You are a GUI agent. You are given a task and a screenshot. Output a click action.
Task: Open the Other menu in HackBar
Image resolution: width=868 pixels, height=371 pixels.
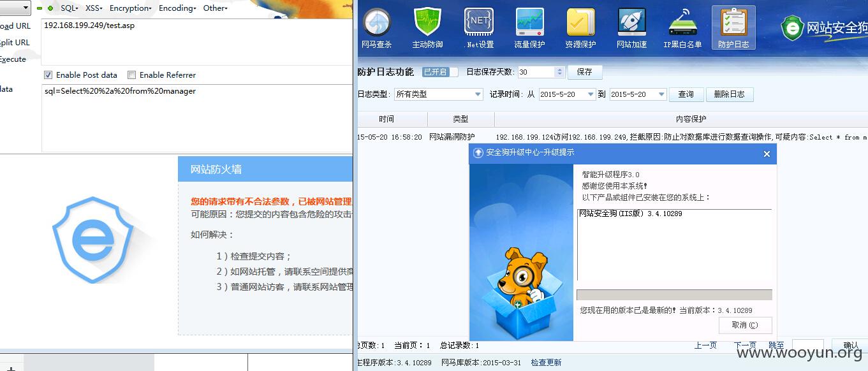[x=215, y=8]
